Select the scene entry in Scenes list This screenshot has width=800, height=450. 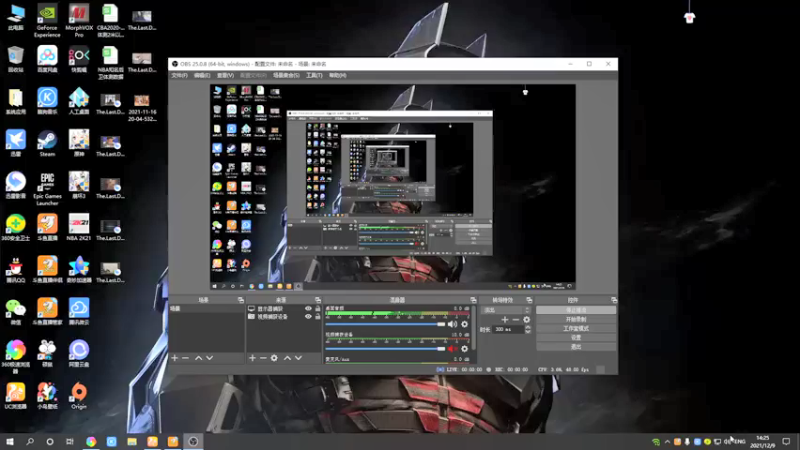coord(207,309)
